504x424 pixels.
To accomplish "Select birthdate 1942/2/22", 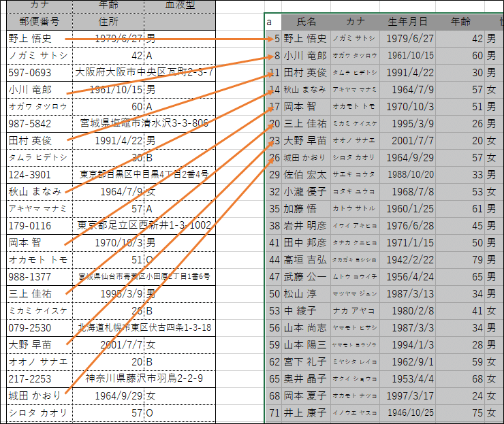I will (x=407, y=260).
